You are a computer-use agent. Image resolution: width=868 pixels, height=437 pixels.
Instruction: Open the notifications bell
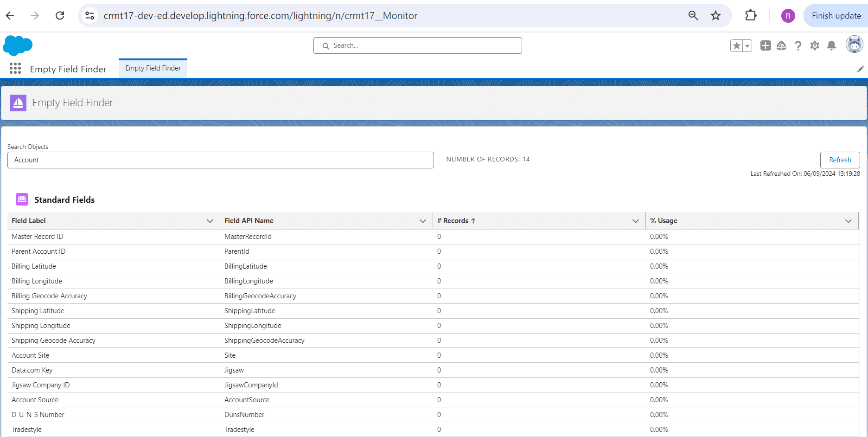click(831, 45)
